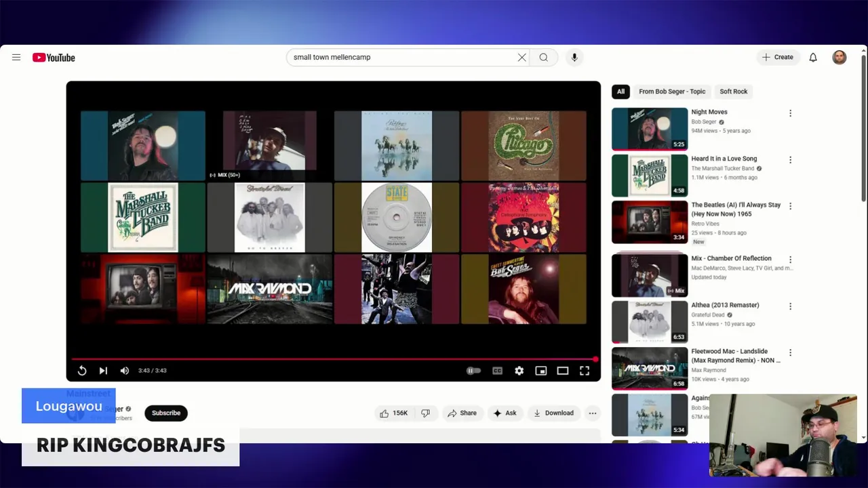
Task: Toggle closed captions
Action: [497, 371]
